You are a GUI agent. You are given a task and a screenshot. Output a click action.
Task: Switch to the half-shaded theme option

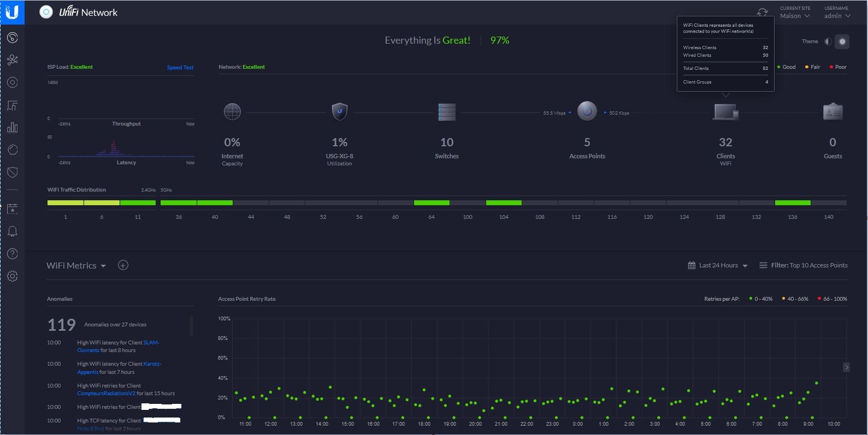click(828, 41)
